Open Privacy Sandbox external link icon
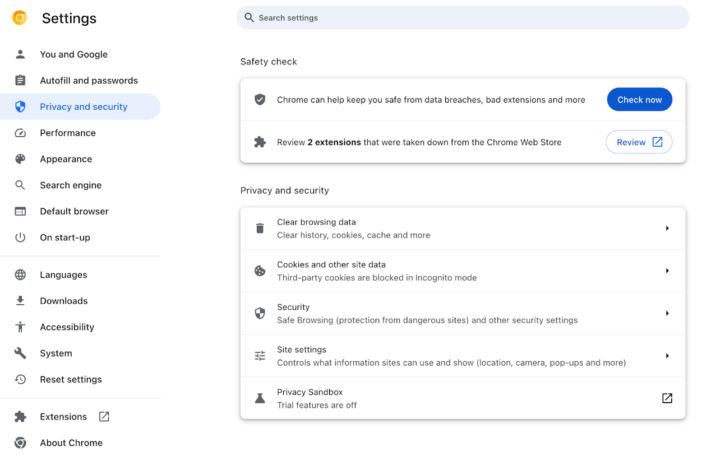This screenshot has width=711, height=461. [667, 398]
